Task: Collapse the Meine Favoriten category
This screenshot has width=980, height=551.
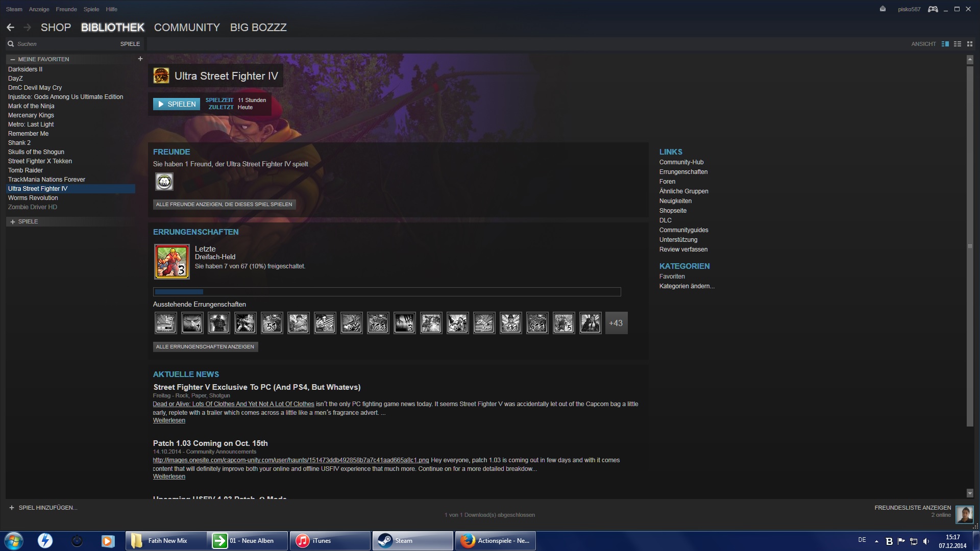Action: (x=13, y=59)
